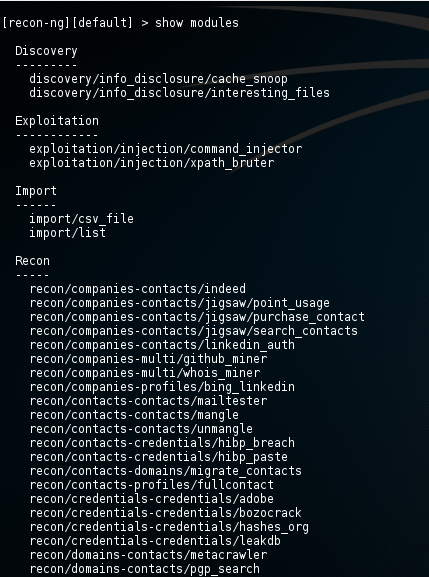Viewport: 429px width, 577px height.
Task: Click the import/list module line
Action: point(68,233)
